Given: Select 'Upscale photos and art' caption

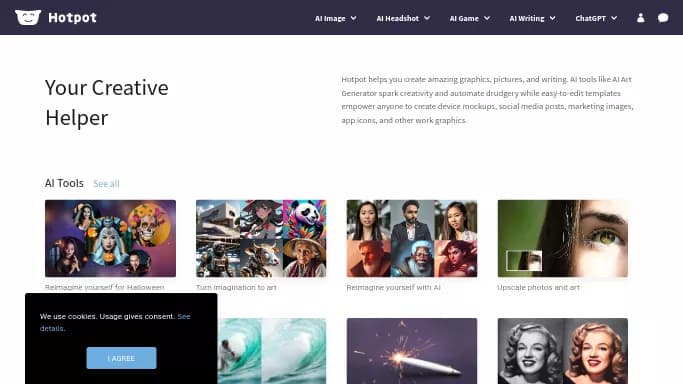Looking at the screenshot, I should [538, 287].
